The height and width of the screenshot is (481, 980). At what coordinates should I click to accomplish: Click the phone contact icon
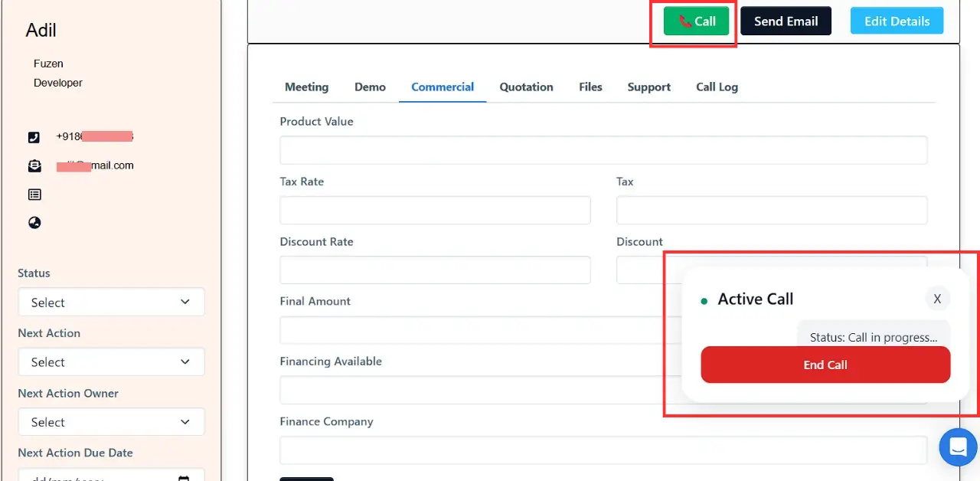(34, 138)
